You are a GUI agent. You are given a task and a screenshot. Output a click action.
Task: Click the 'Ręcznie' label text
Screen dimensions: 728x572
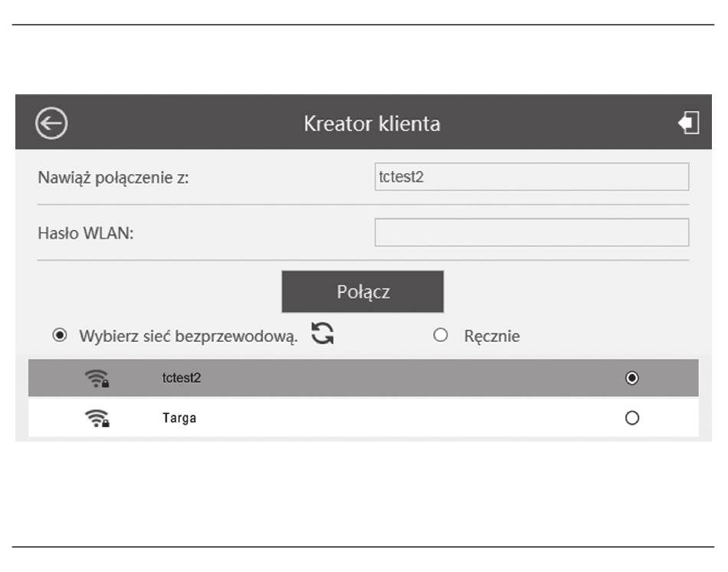(x=492, y=337)
